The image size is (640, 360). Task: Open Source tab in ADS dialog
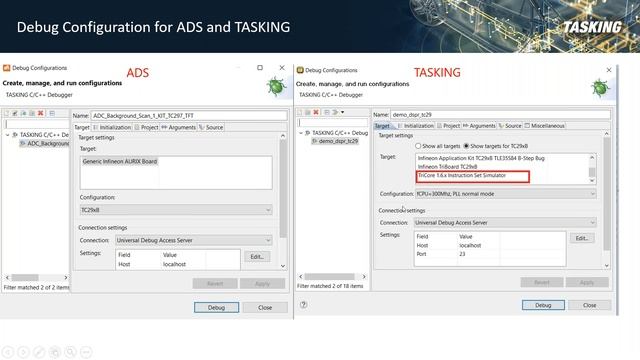tap(211, 127)
